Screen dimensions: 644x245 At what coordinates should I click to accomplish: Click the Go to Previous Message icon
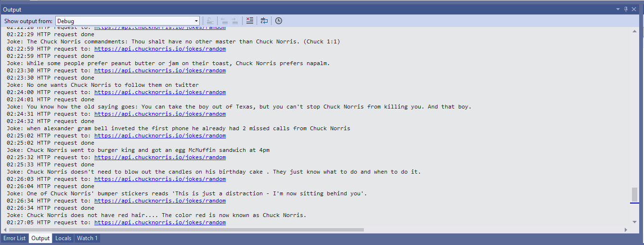coord(224,21)
